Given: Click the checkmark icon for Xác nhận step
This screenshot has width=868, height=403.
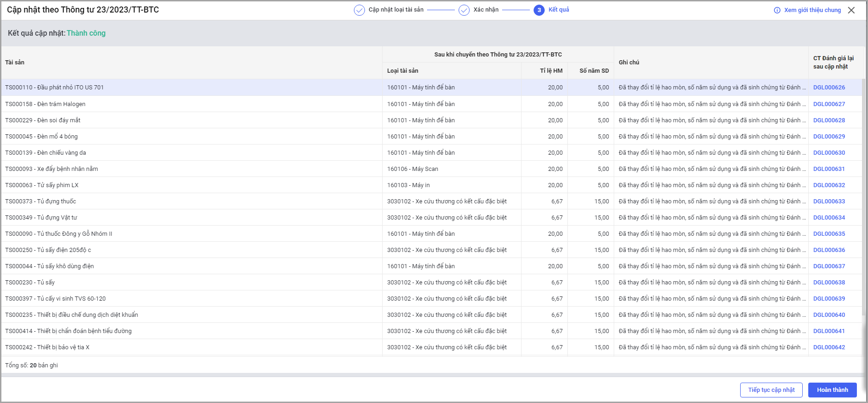Looking at the screenshot, I should coord(464,10).
